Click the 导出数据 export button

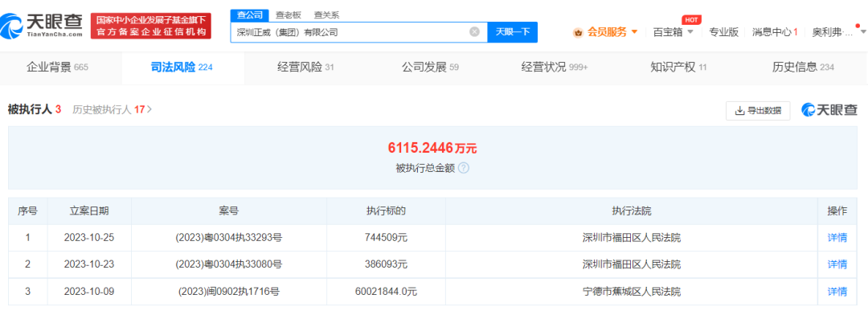pyautogui.click(x=758, y=111)
